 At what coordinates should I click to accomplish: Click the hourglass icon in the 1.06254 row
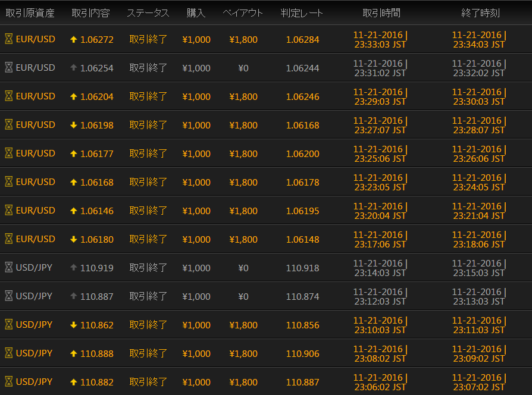pos(9,67)
